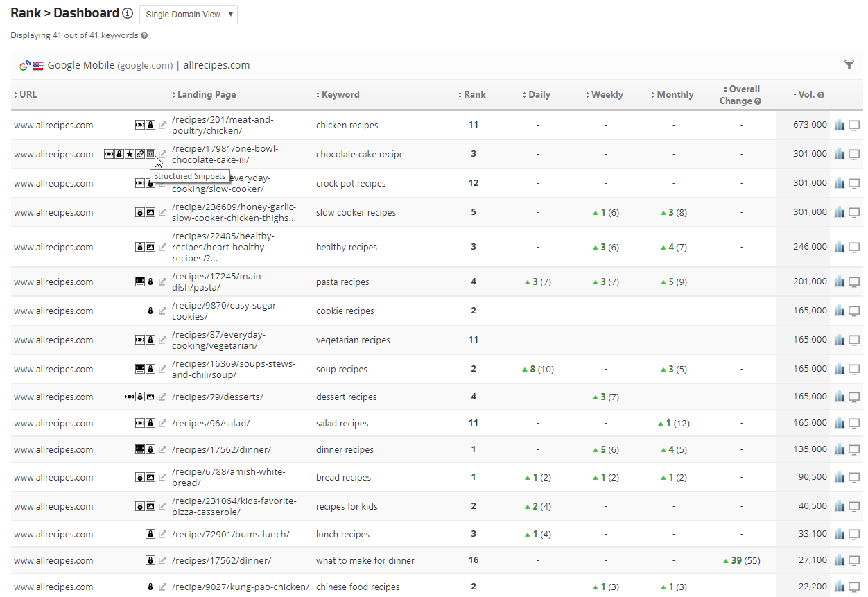
Task: Click bar chart icon for chicken recipes
Action: click(840, 125)
